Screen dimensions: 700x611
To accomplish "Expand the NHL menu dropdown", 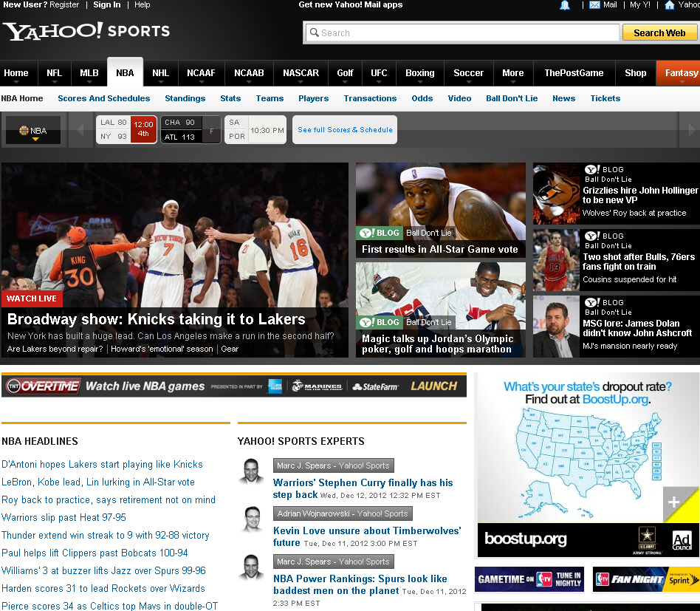I will (160, 83).
